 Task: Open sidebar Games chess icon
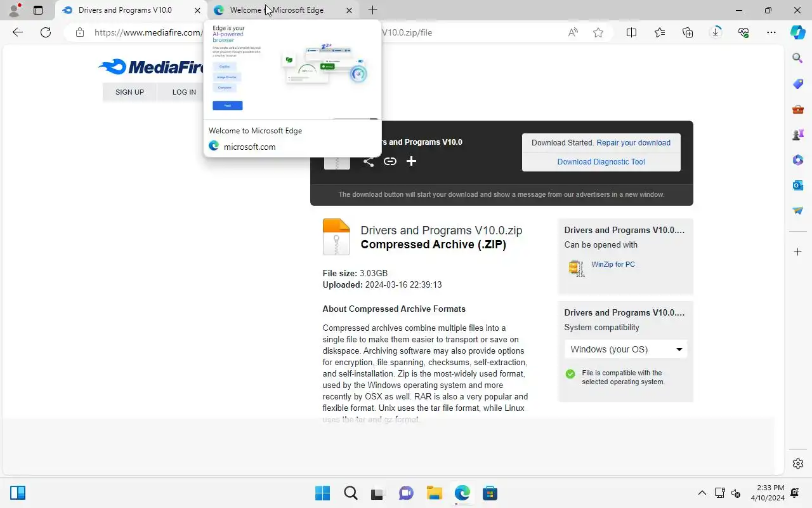coord(798,135)
